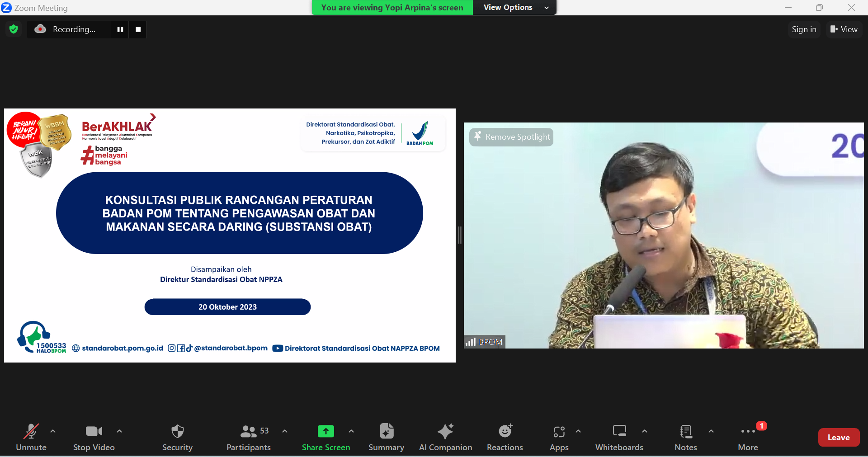Open the AI Companion feature
Screen dimensions: 868x457
click(x=445, y=431)
